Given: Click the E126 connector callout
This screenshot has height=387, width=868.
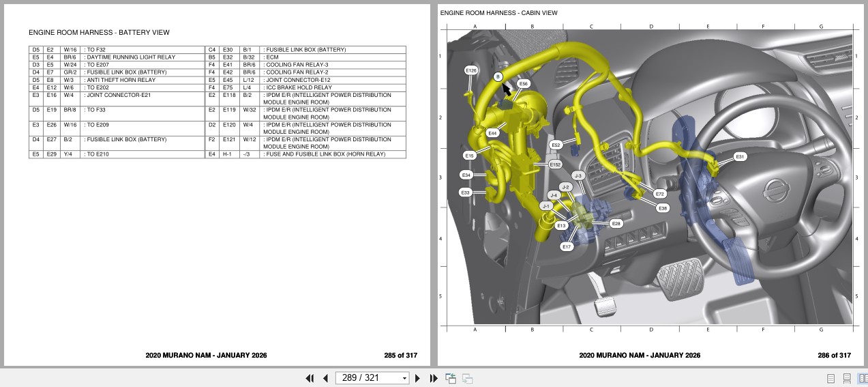Looking at the screenshot, I should click(471, 70).
